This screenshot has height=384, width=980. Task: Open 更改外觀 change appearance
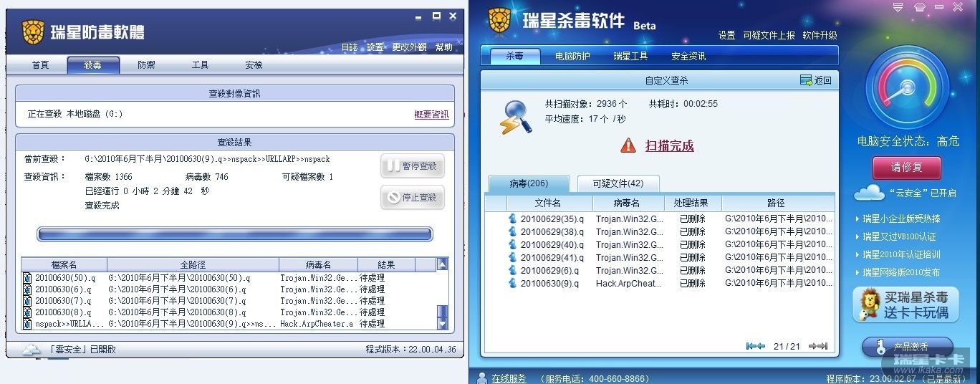point(409,47)
